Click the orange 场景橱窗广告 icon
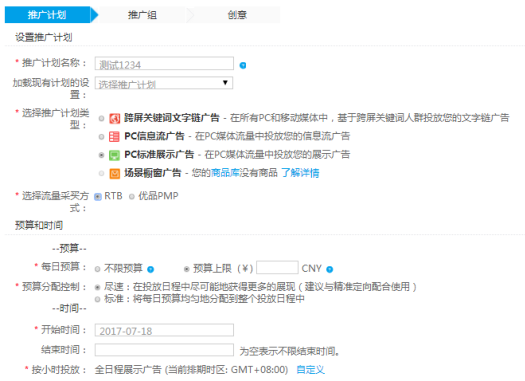 (x=115, y=173)
